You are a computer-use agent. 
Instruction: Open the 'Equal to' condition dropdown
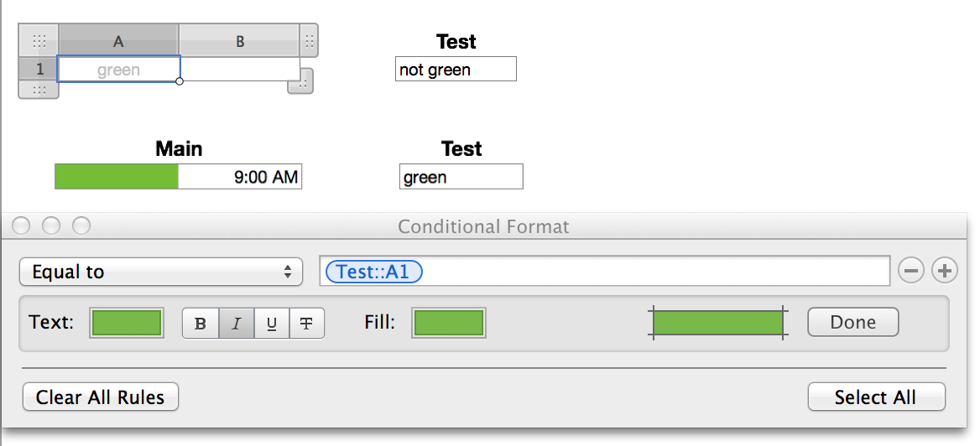tap(160, 272)
